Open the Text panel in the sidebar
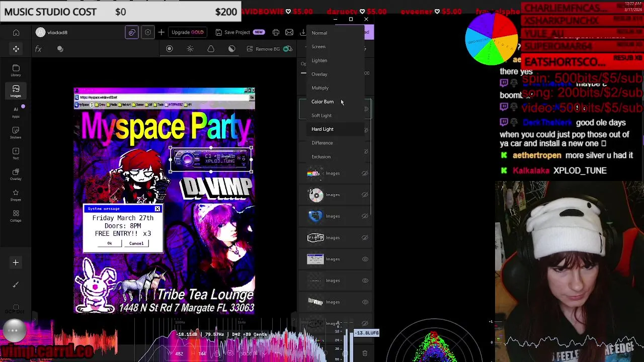Viewport: 644px width, 362px height. (x=16, y=153)
